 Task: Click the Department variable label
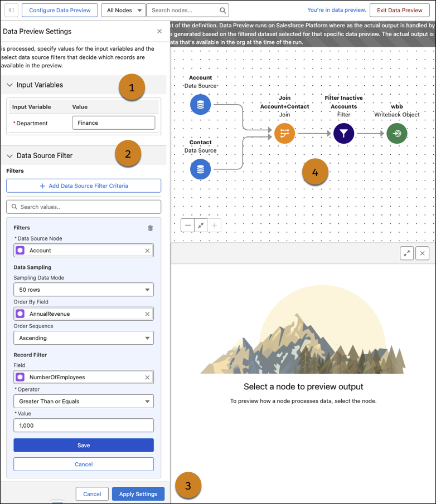32,123
